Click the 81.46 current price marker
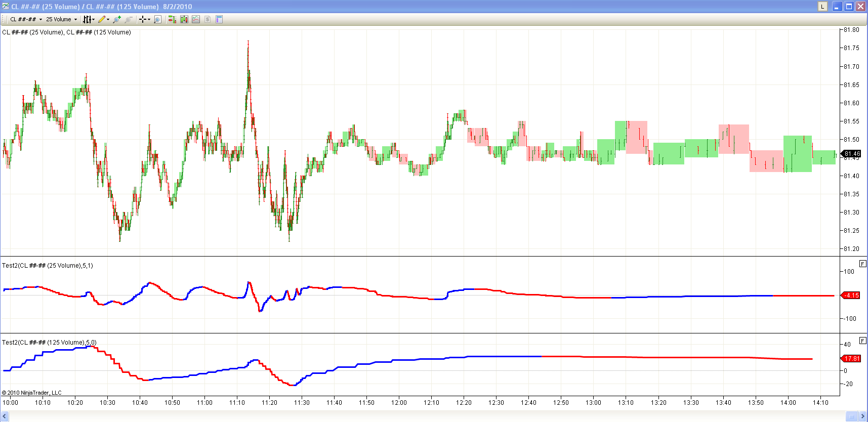Screen dimensions: 868x422 [x=851, y=153]
